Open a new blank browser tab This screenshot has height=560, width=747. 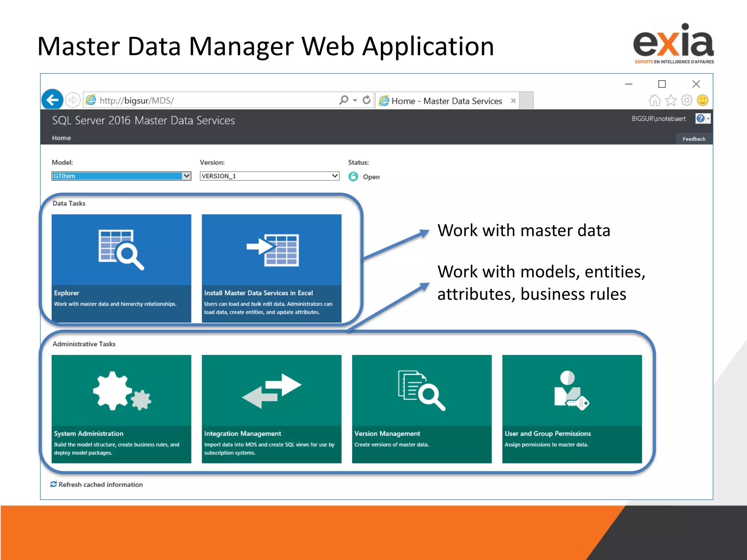526,100
